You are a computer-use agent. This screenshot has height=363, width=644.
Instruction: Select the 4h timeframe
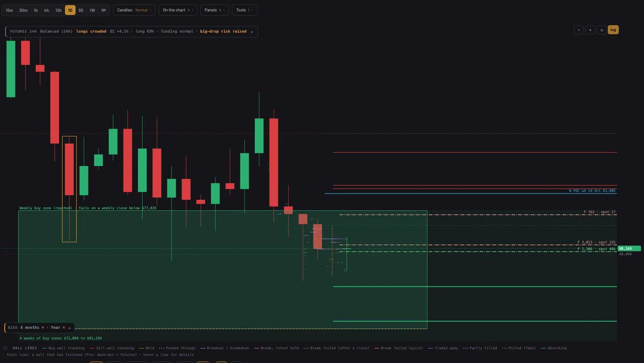point(47,10)
